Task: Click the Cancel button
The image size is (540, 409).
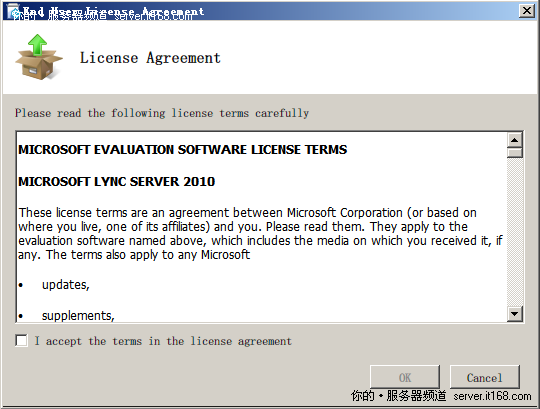Action: point(484,377)
